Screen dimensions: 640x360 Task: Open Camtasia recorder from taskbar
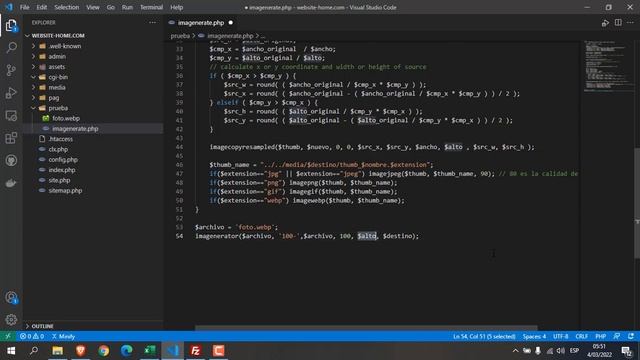pos(219,351)
